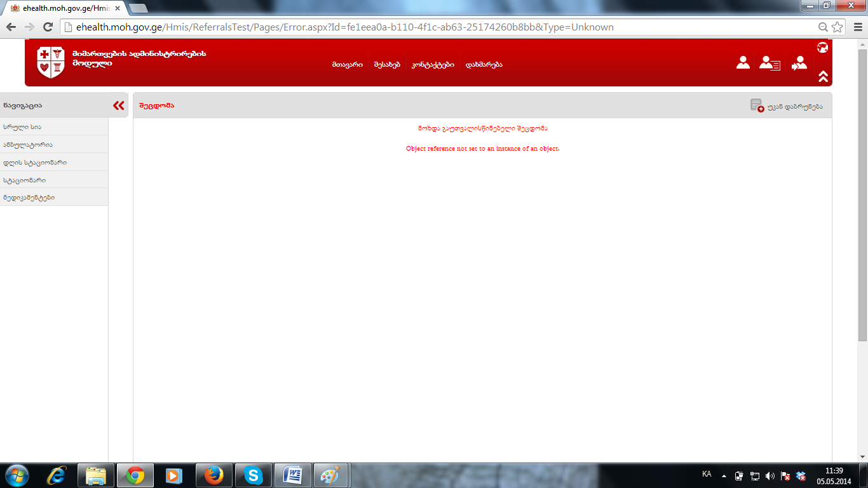Click the უკან დაბრუნება link
The image size is (868, 488).
coord(794,106)
